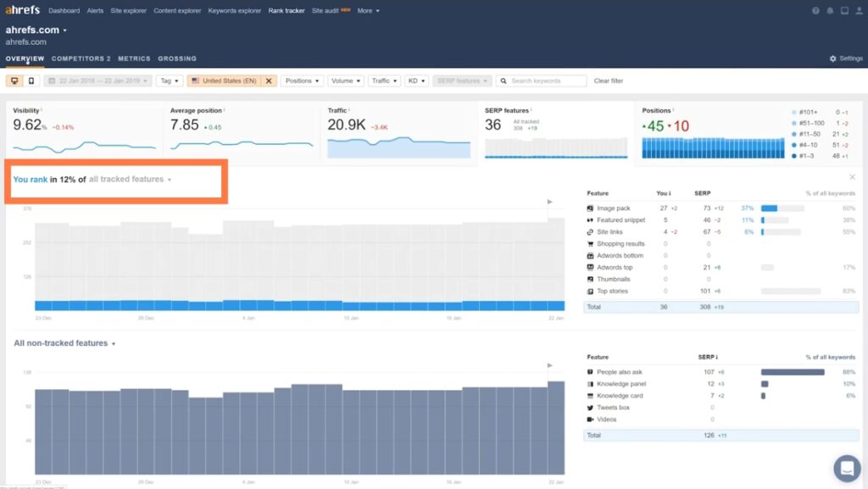Expand the All non-tracked features dropdown
This screenshot has width=868, height=489.
[x=64, y=343]
